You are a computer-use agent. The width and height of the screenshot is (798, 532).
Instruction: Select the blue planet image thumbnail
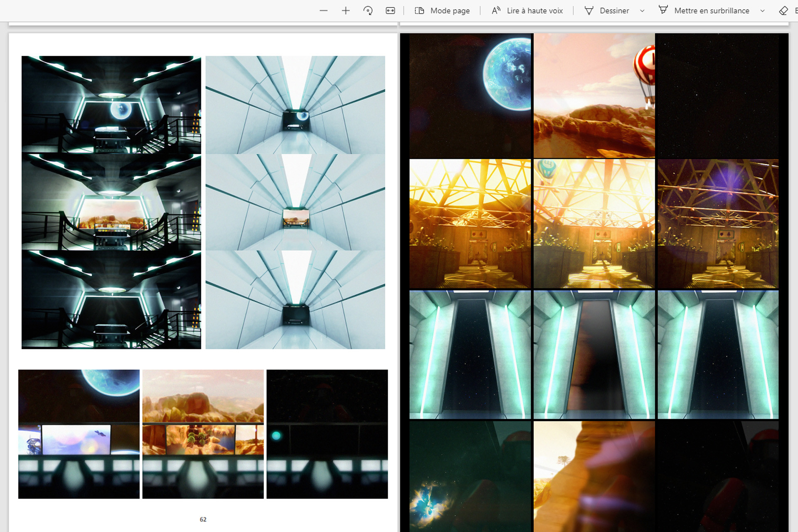click(x=470, y=94)
